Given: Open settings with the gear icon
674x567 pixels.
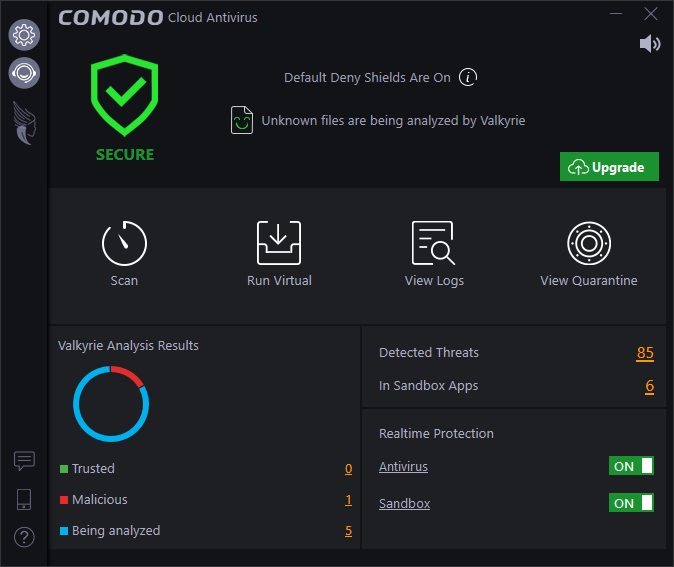Looking at the screenshot, I should coord(24,35).
